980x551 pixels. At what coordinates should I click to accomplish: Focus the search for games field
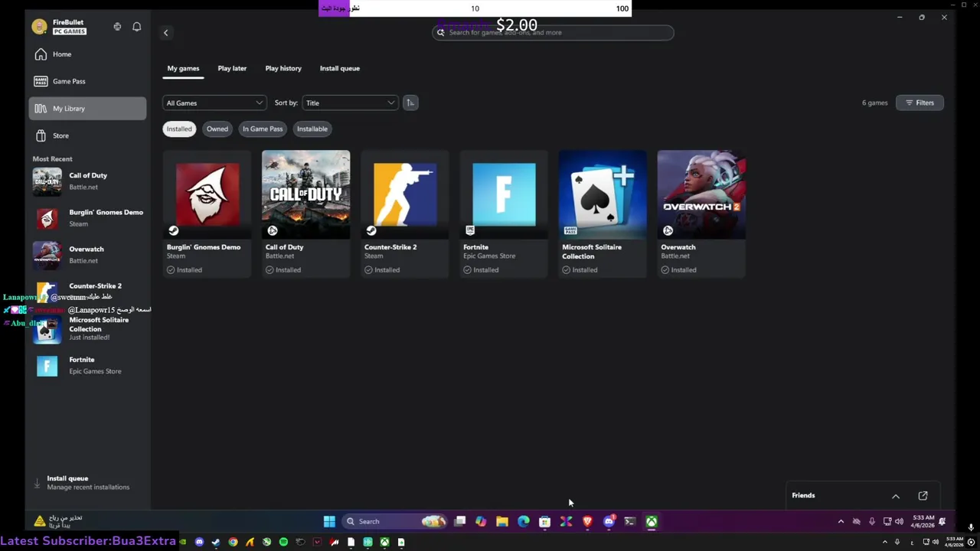point(553,32)
